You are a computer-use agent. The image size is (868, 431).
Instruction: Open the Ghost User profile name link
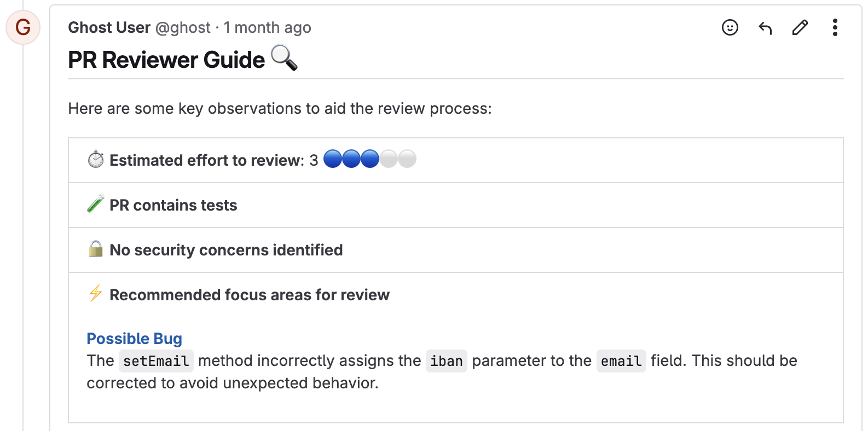[x=109, y=27]
